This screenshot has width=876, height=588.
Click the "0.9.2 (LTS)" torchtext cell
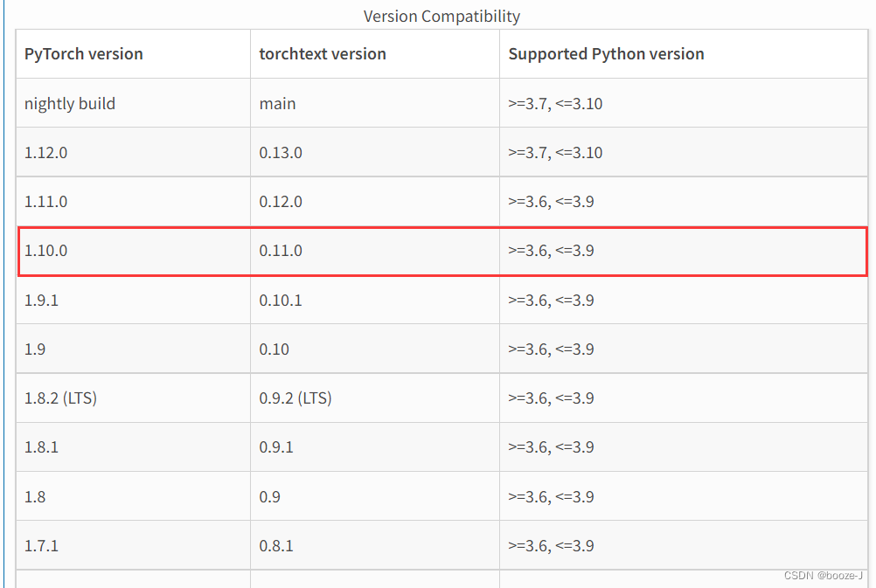coord(375,398)
